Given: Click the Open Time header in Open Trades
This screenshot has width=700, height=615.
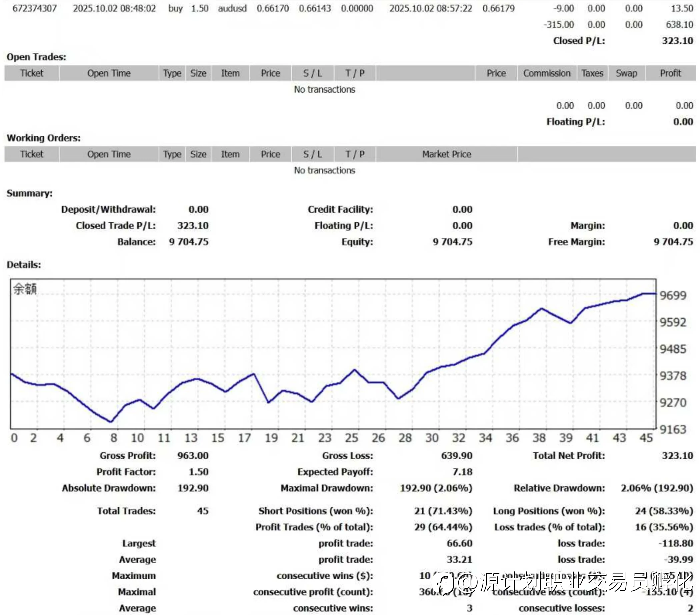Looking at the screenshot, I should pyautogui.click(x=109, y=73).
